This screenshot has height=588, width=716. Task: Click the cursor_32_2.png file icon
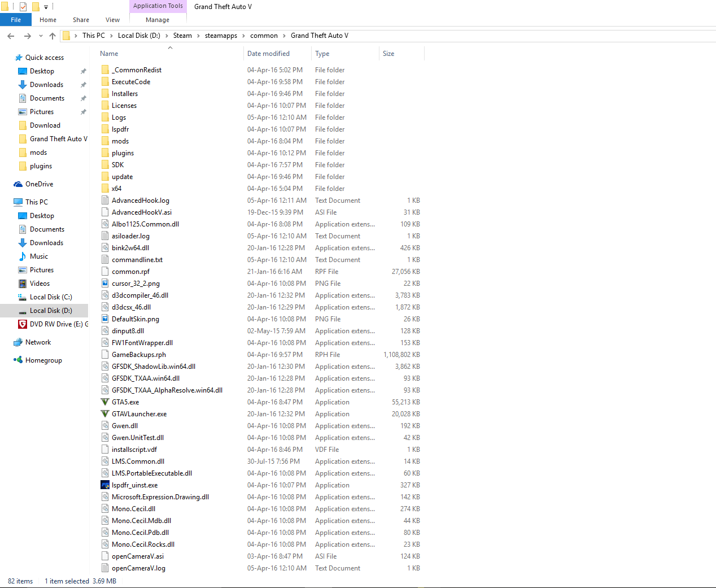tap(105, 284)
